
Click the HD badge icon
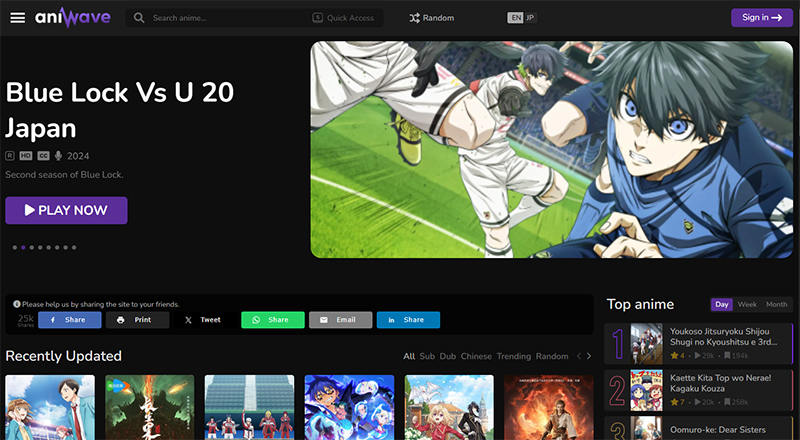26,156
